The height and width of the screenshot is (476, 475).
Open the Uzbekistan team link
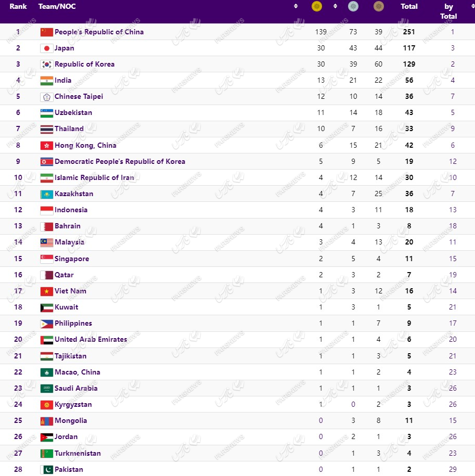pyautogui.click(x=73, y=112)
